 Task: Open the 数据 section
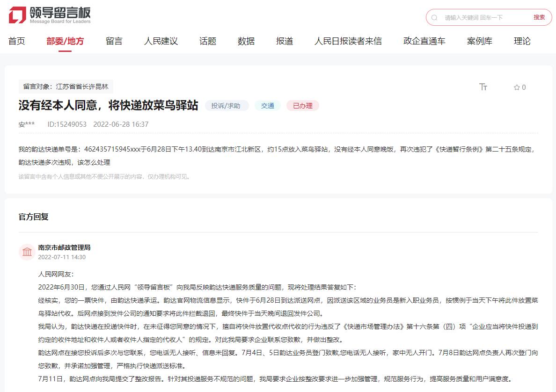click(x=246, y=41)
